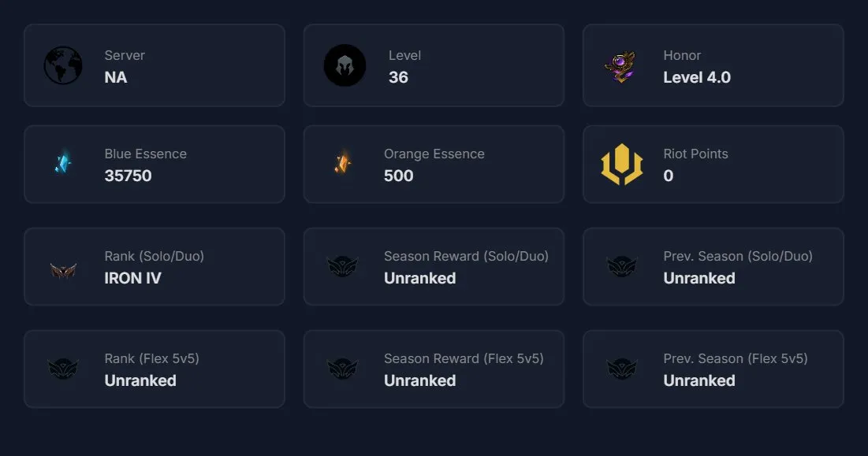Select the IRON IV rank text
This screenshot has width=868, height=456.
(x=133, y=278)
